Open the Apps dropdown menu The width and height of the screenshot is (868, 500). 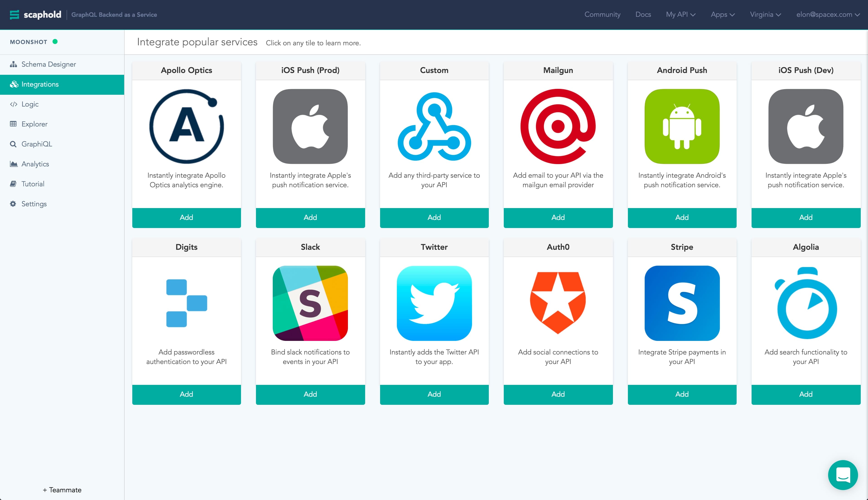click(723, 15)
